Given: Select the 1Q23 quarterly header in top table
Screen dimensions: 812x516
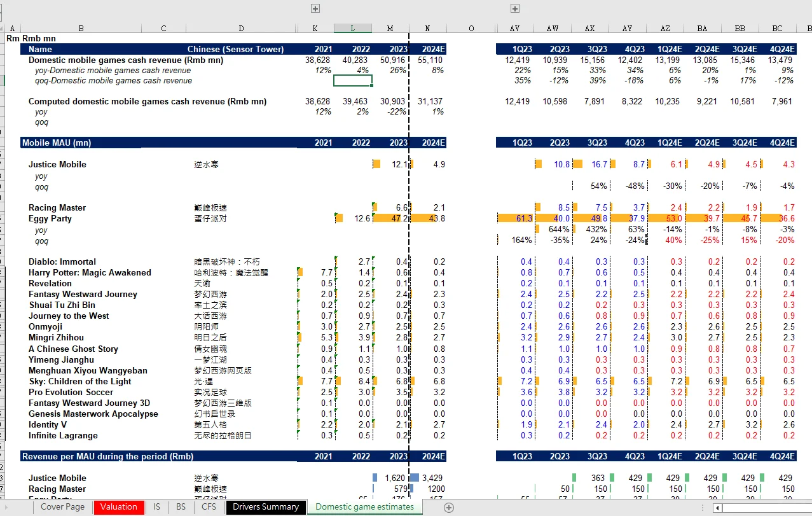Looking at the screenshot, I should pyautogui.click(x=522, y=49).
